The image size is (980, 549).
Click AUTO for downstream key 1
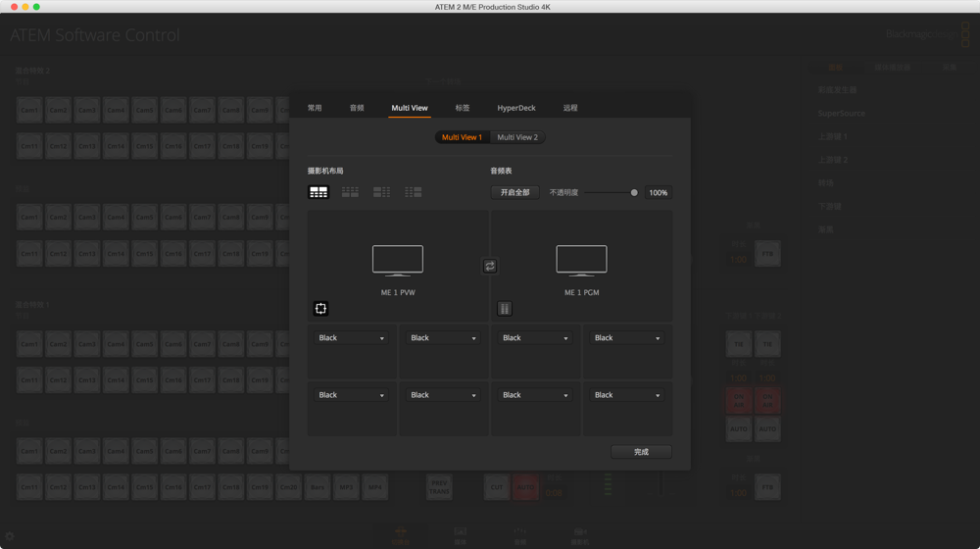point(739,429)
